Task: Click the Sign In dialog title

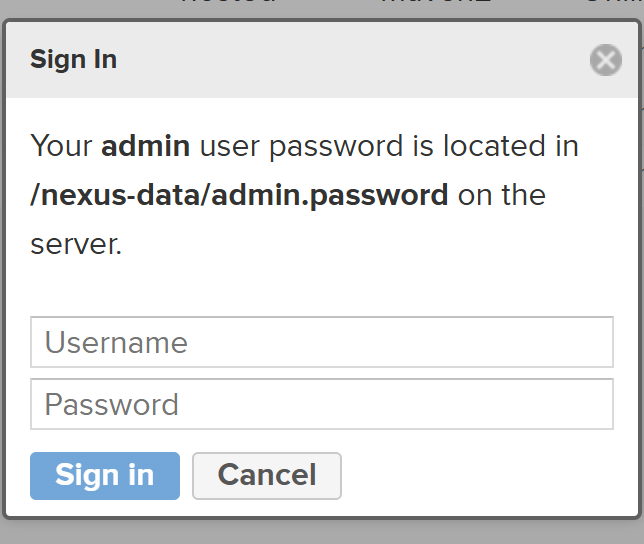Action: (74, 60)
